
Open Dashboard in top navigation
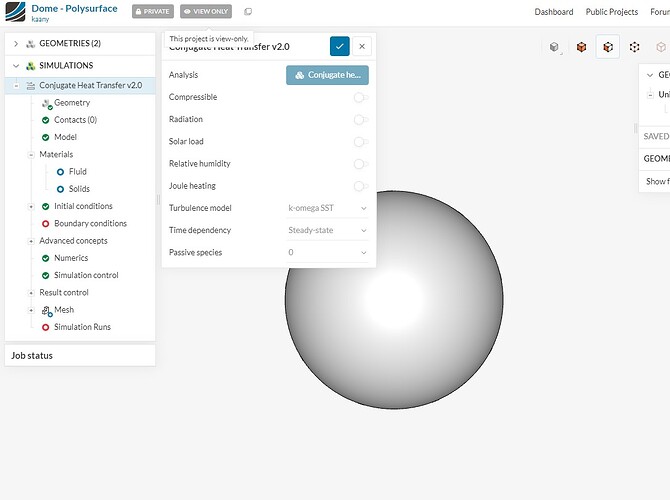click(x=554, y=12)
